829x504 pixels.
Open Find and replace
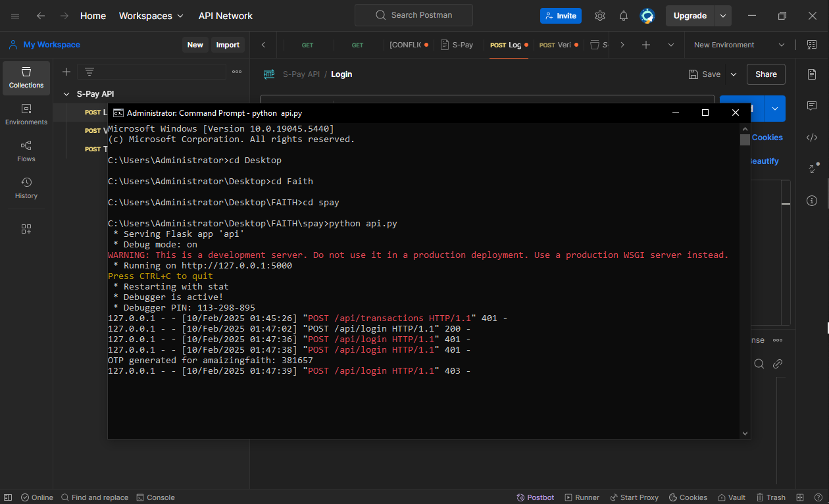[x=95, y=497]
